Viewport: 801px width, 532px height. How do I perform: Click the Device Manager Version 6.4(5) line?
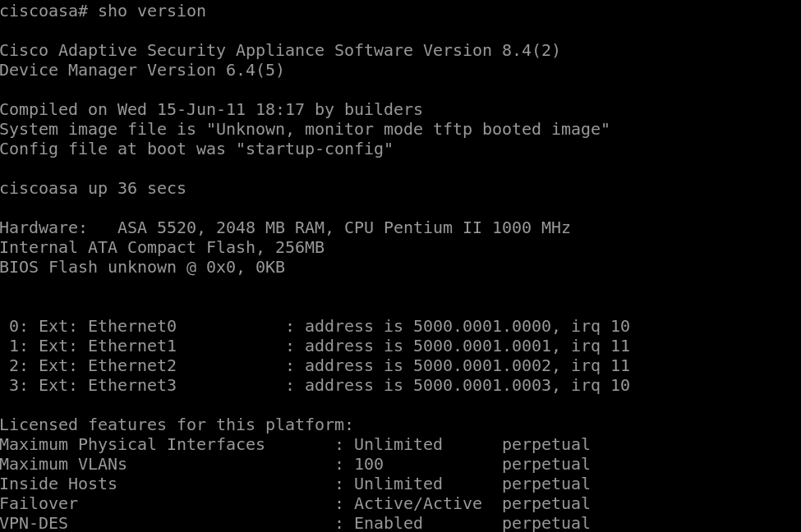(x=141, y=70)
